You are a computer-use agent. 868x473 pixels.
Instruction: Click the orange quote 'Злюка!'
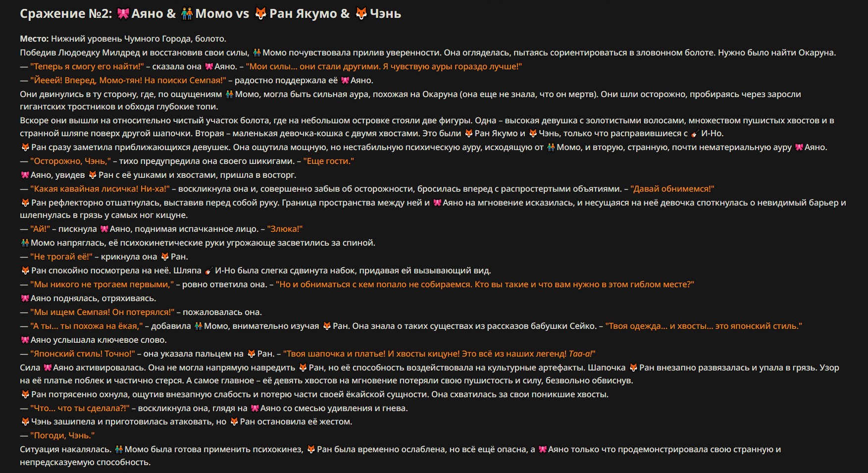point(285,229)
